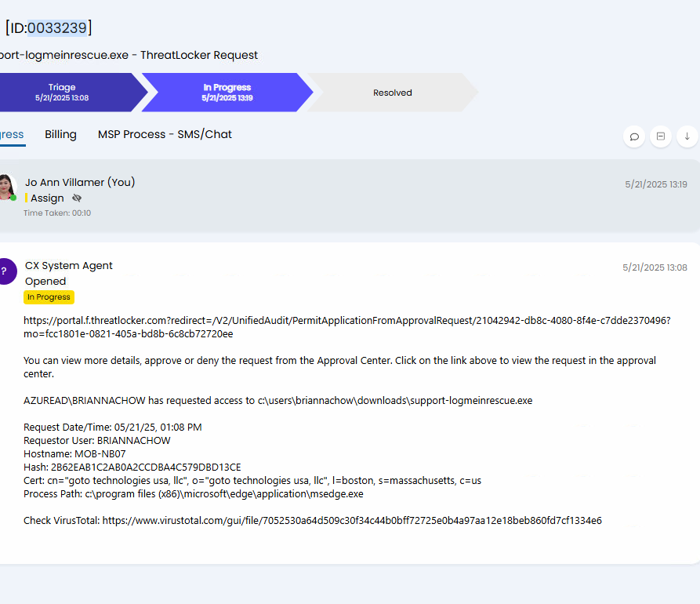Select the Triage status stage
Image resolution: width=700 pixels, height=604 pixels.
click(x=67, y=93)
